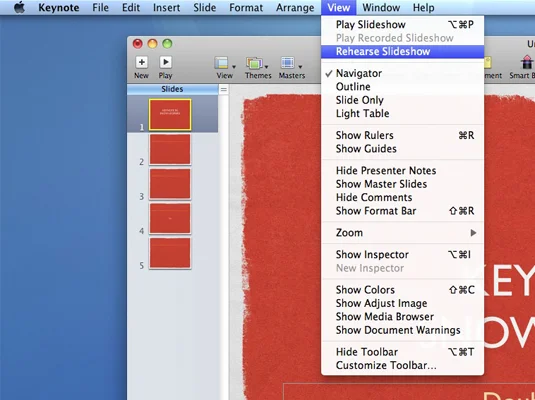Toggle Show Rulers

pos(403,135)
